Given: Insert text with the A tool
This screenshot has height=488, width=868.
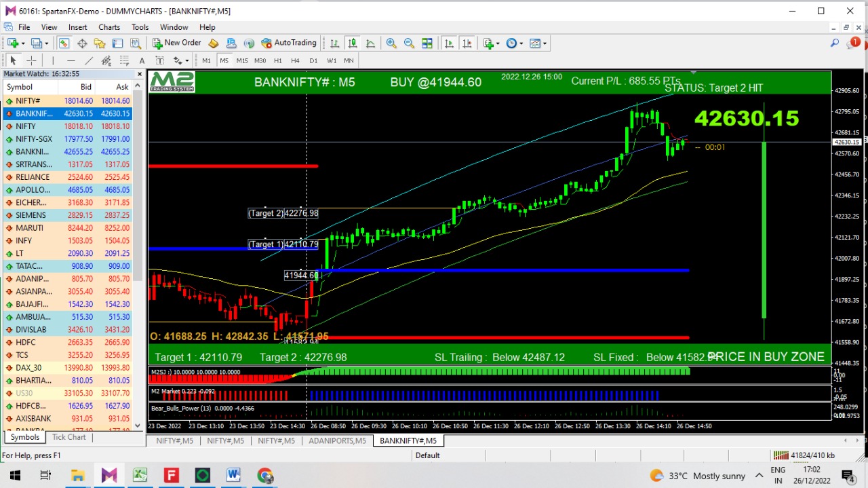Looking at the screenshot, I should [142, 60].
